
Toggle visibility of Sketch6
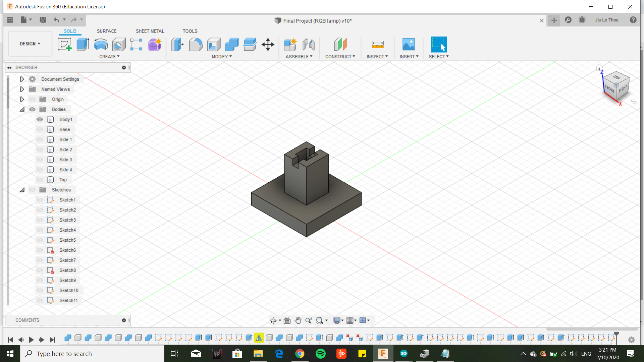click(x=40, y=250)
